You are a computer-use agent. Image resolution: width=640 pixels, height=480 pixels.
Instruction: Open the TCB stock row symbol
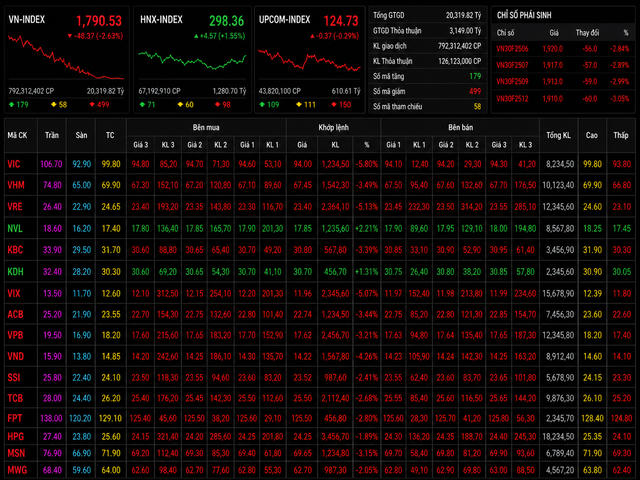pyautogui.click(x=15, y=398)
